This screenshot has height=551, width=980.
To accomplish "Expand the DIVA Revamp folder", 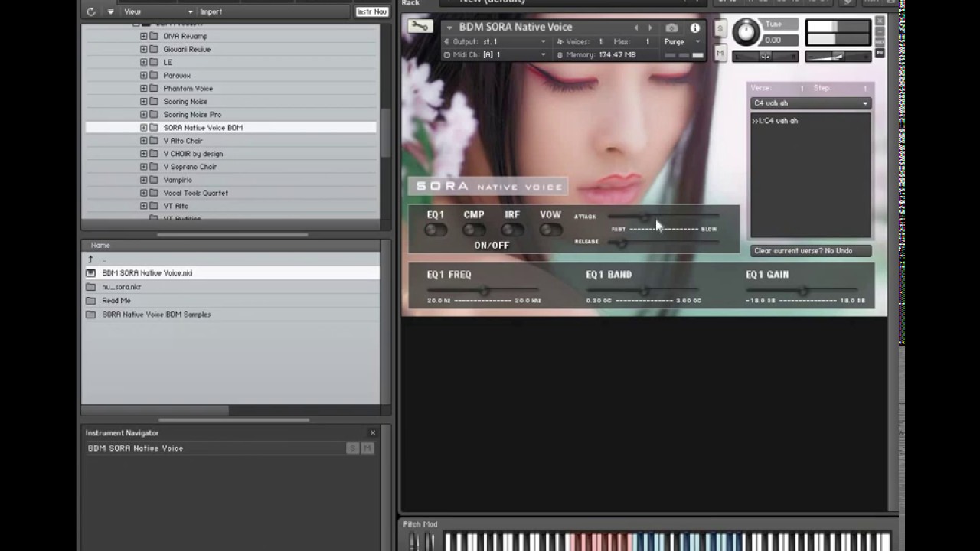I will pyautogui.click(x=143, y=36).
